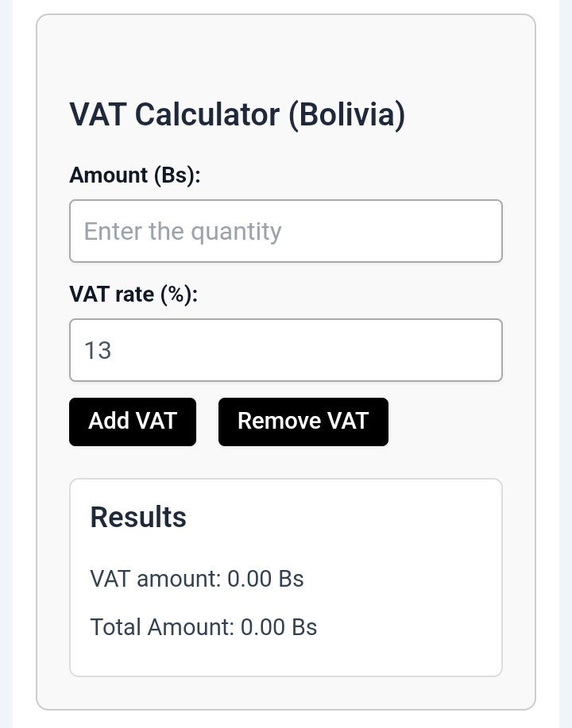Click the Add VAT button
Viewport: 572px width, 728px height.
(x=133, y=422)
